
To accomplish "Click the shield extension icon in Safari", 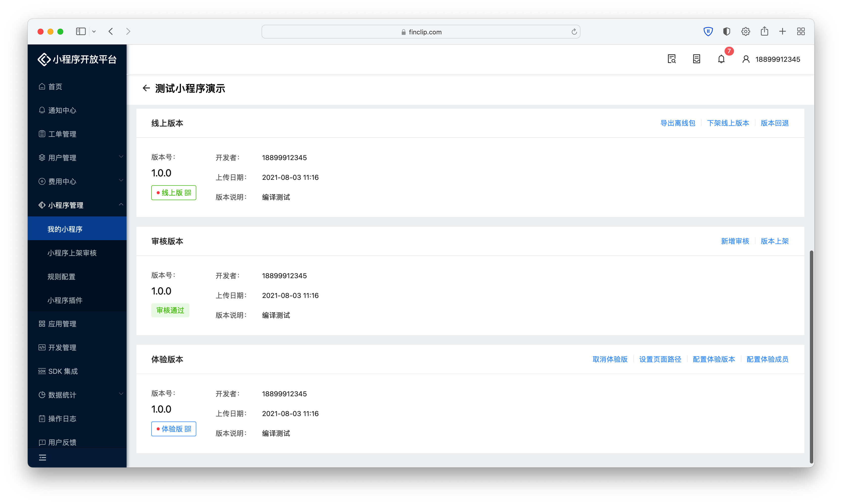I will (x=708, y=32).
